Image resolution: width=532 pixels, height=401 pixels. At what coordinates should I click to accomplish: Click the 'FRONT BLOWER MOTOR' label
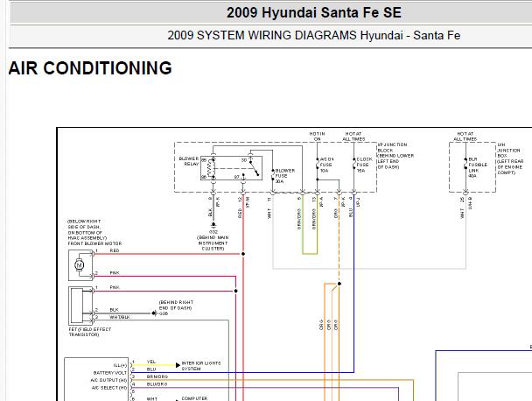[x=94, y=243]
